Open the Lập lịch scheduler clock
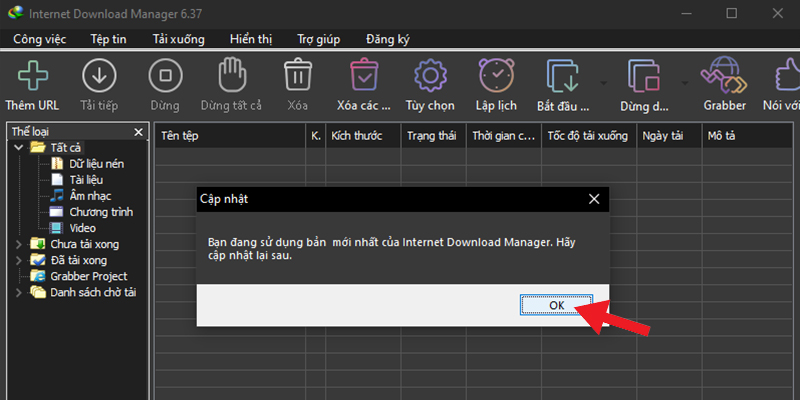Viewport: 800px width, 400px height. (x=496, y=74)
